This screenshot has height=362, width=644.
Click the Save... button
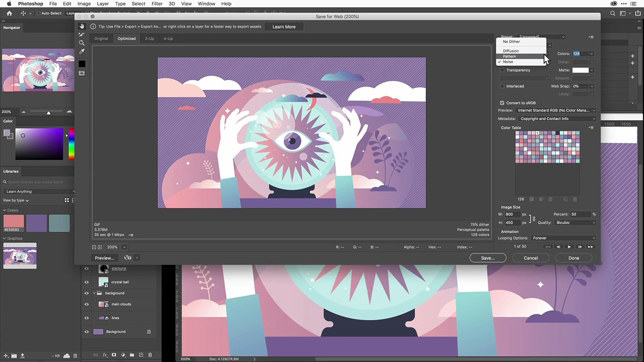[x=488, y=258]
